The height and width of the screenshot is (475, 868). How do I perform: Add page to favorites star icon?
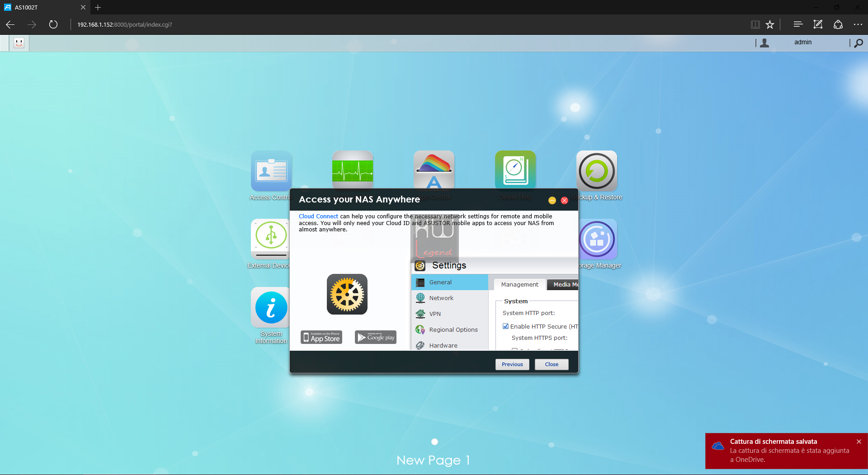(x=770, y=24)
